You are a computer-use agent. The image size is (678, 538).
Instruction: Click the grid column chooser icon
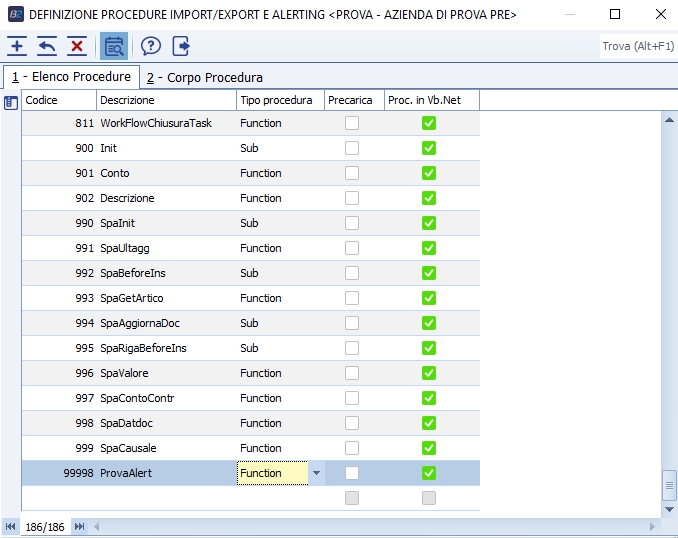coord(11,102)
